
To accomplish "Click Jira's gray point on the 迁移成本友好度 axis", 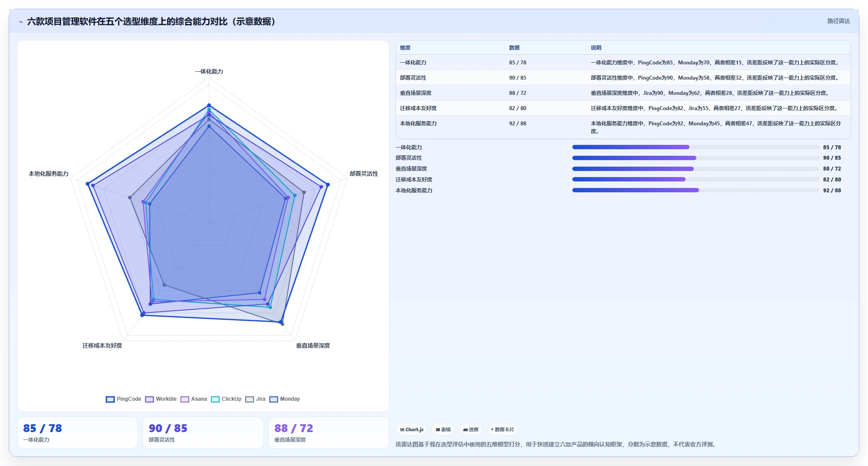I will (x=164, y=285).
